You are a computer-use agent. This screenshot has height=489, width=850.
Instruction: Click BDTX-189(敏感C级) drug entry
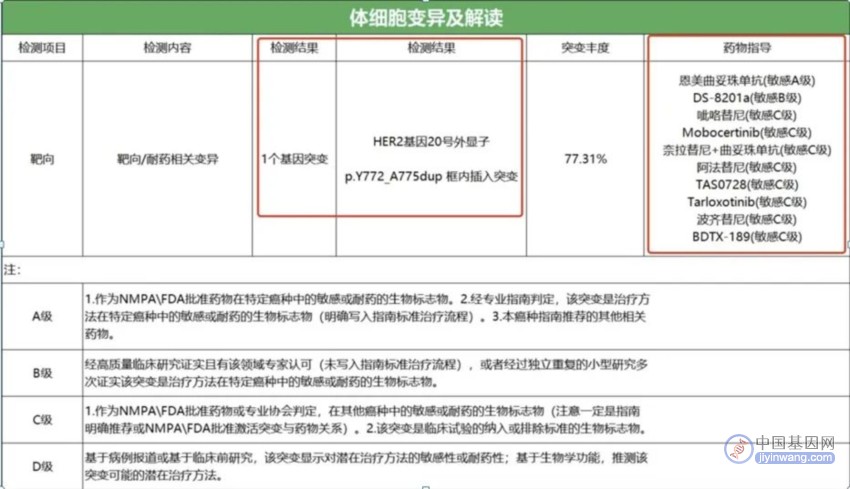point(747,236)
